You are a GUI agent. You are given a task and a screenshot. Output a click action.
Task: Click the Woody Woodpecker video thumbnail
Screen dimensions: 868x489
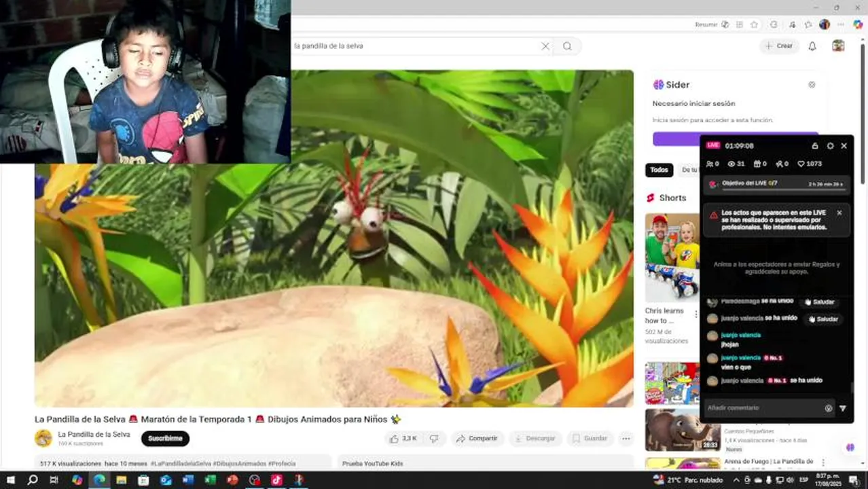(672, 384)
